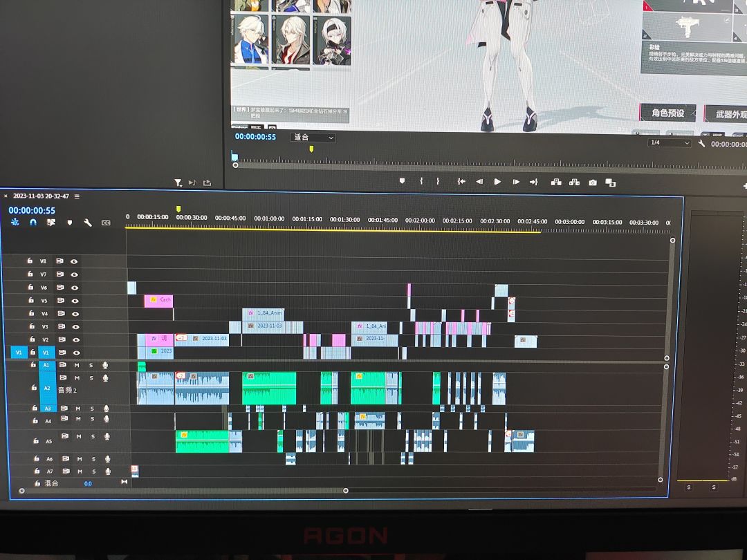Open Program Monitor settings wrench
The image size is (747, 560).
(x=701, y=143)
